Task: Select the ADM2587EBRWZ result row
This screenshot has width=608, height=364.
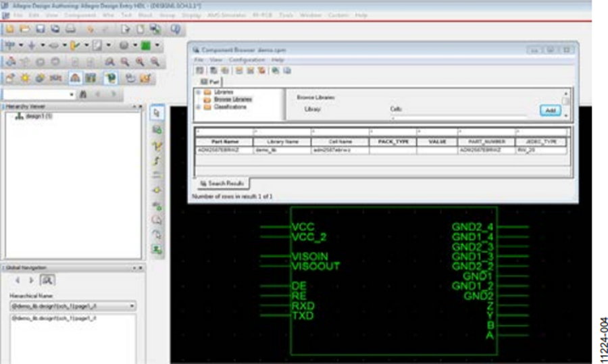Action: [x=382, y=150]
